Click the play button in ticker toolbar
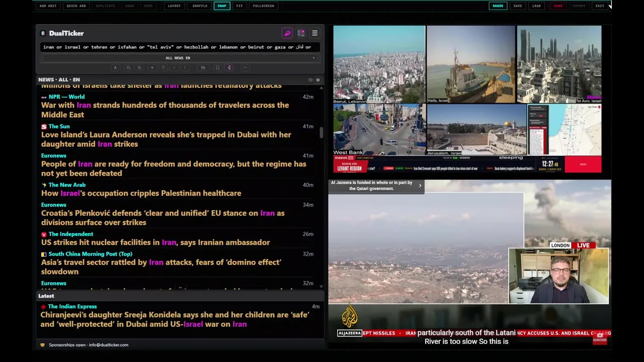644x362 pixels. click(152, 67)
